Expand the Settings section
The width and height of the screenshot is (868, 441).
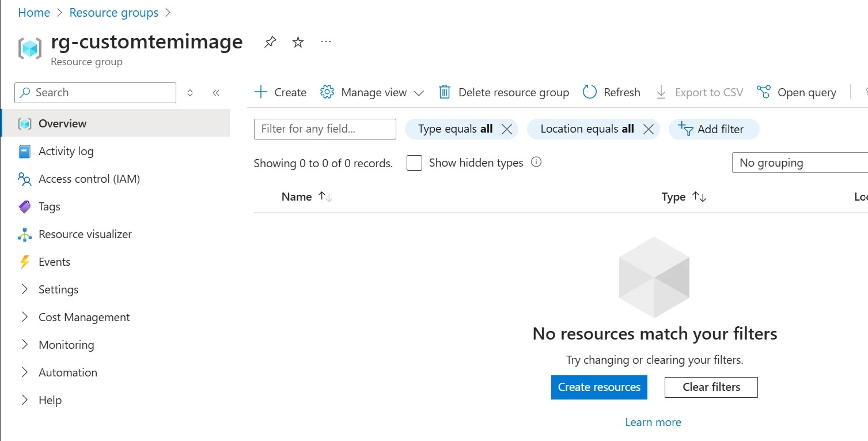pyautogui.click(x=25, y=289)
